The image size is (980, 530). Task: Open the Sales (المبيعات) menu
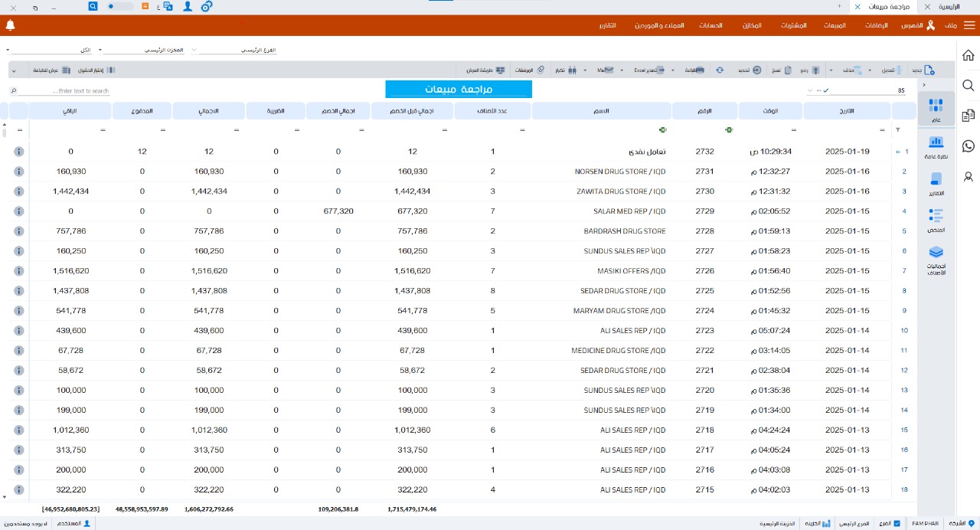(835, 25)
